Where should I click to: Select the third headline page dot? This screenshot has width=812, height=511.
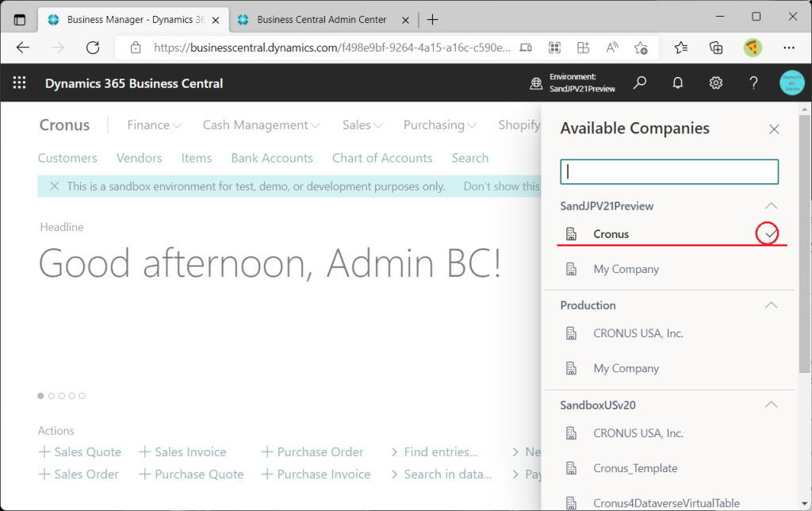coord(62,396)
